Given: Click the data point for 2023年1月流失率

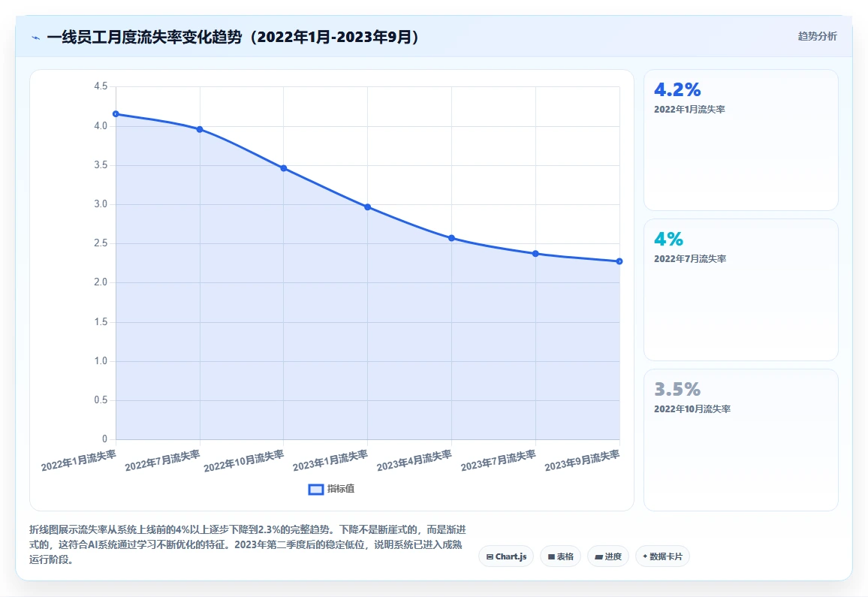Looking at the screenshot, I should click(368, 207).
